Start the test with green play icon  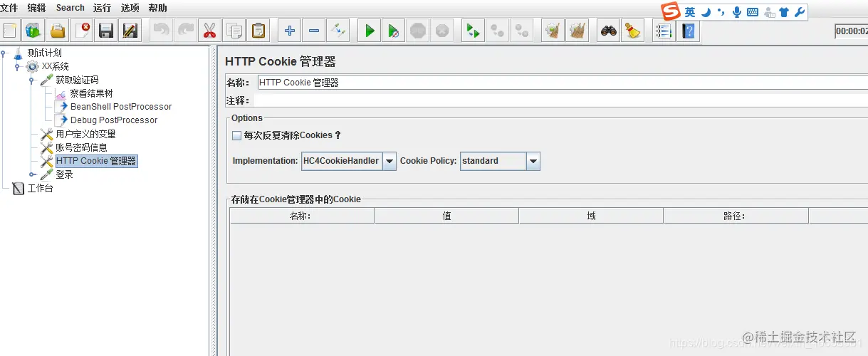click(370, 31)
